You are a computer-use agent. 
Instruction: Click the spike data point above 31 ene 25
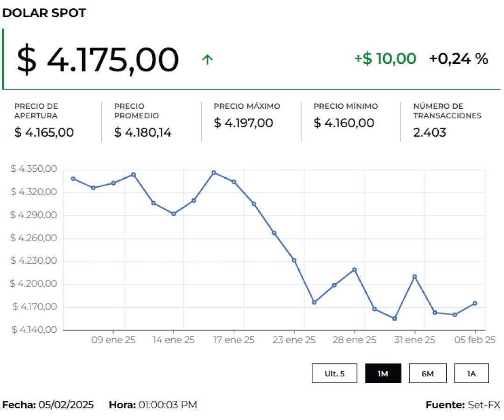tap(414, 277)
